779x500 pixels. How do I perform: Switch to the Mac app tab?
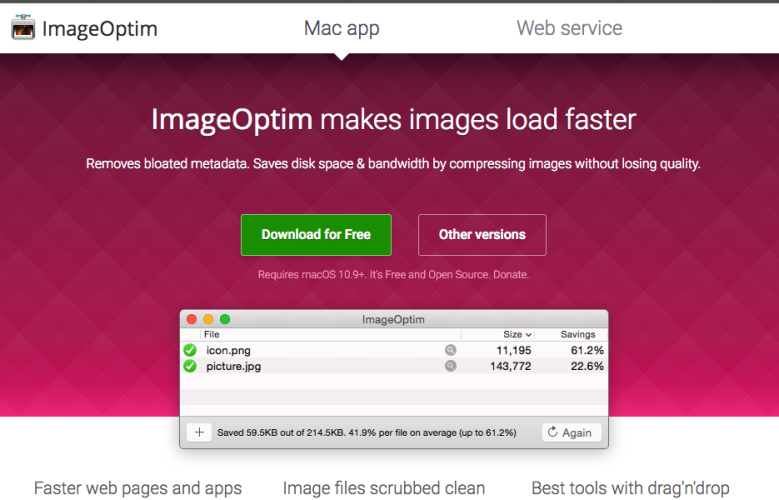pyautogui.click(x=341, y=28)
